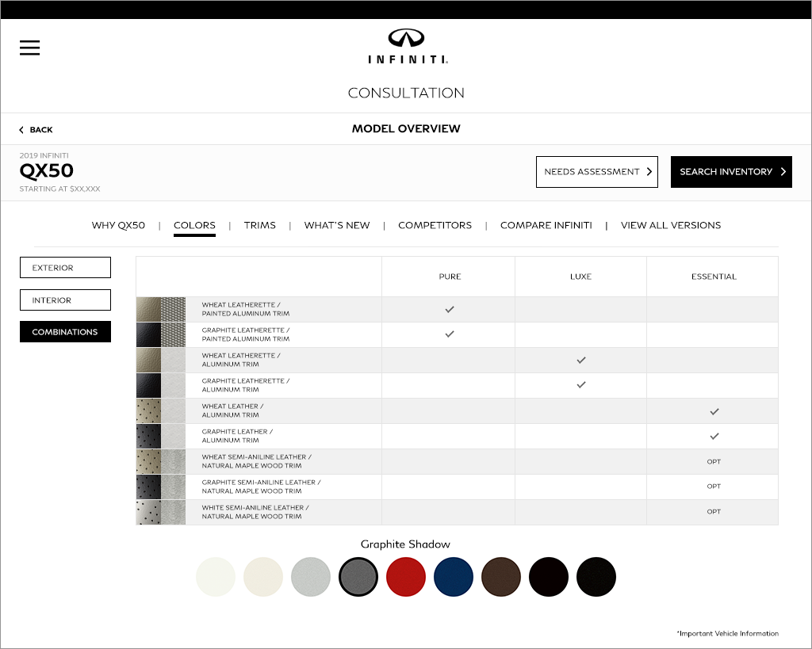The height and width of the screenshot is (649, 812).
Task: Pick the brown exterior swatch
Action: coord(501,577)
